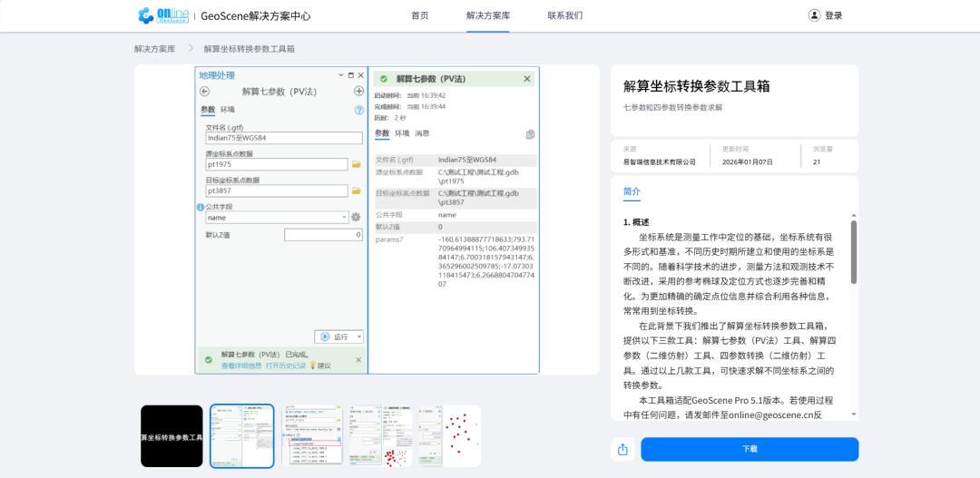The height and width of the screenshot is (478, 980).
Task: Click the description scrollbar down arrow
Action: pyautogui.click(x=854, y=414)
